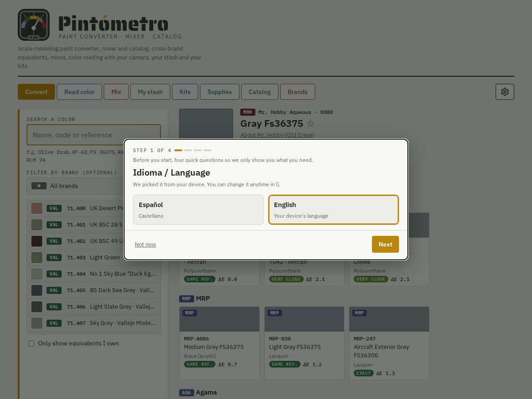This screenshot has height=399, width=532.
Task: Open the Mix tab
Action: pos(116,92)
